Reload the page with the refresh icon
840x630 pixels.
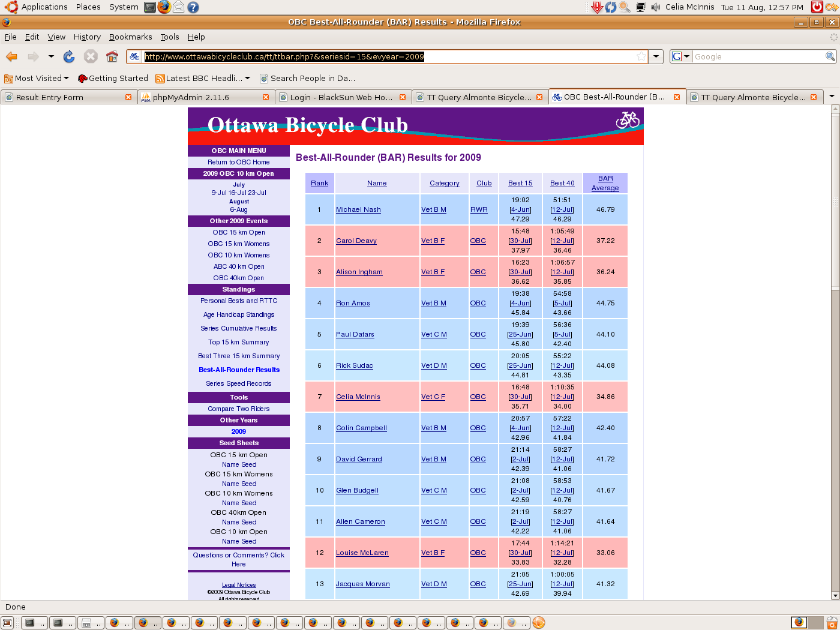pyautogui.click(x=69, y=56)
